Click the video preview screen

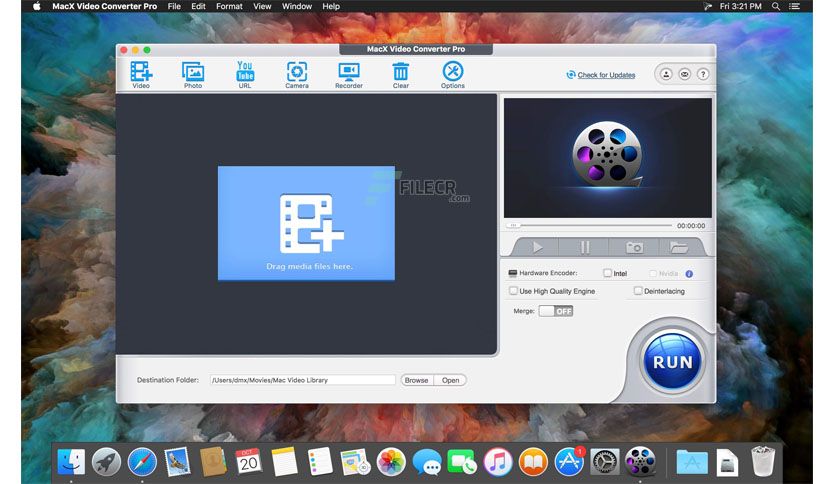607,158
